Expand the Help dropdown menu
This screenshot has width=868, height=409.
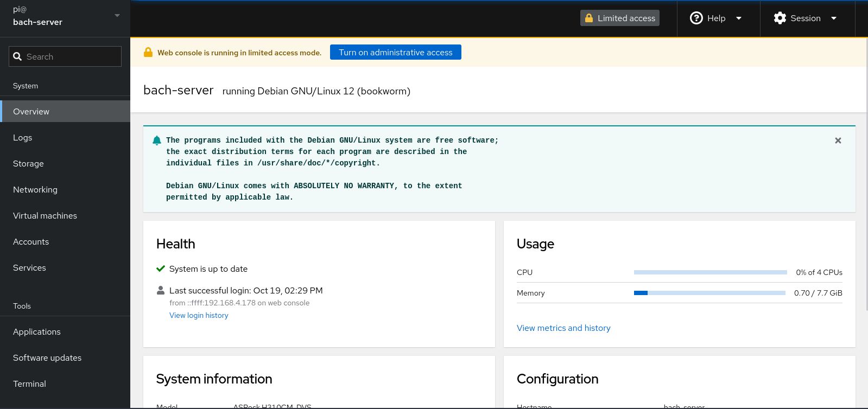pos(738,18)
